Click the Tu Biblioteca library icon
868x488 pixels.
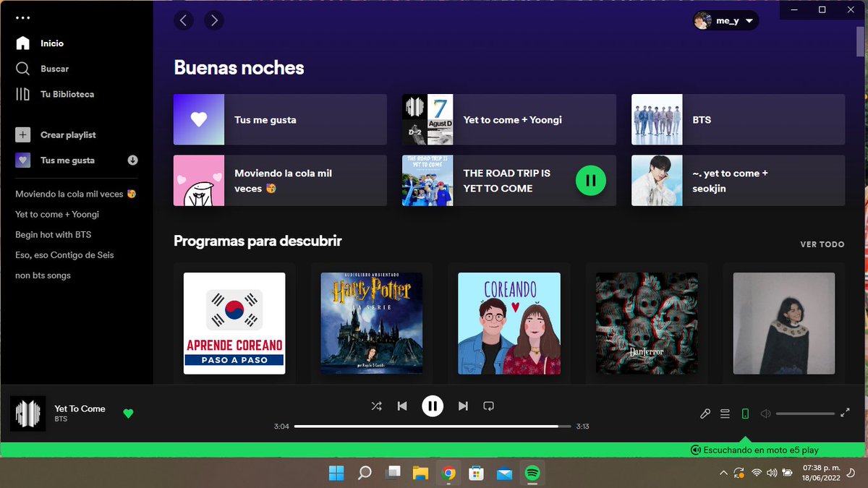(x=23, y=94)
